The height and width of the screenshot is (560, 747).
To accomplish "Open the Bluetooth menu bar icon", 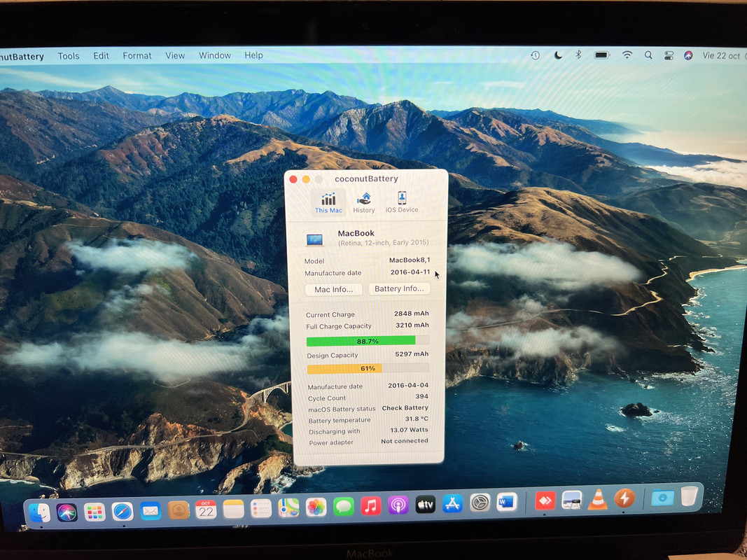I will (578, 55).
